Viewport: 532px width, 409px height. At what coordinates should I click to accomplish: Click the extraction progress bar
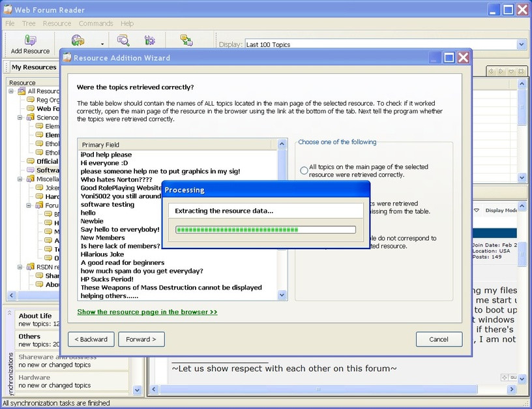tap(265, 230)
